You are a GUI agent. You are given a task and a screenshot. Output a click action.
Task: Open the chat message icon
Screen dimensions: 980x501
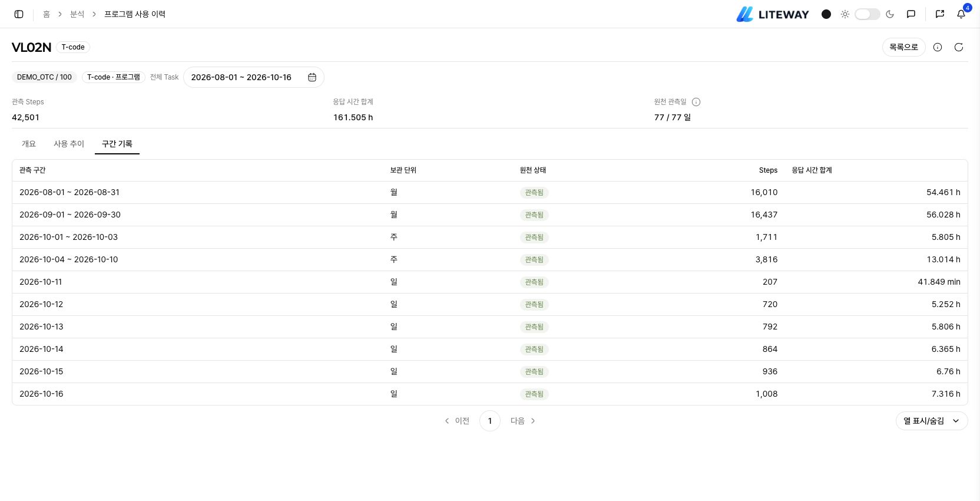tap(911, 14)
